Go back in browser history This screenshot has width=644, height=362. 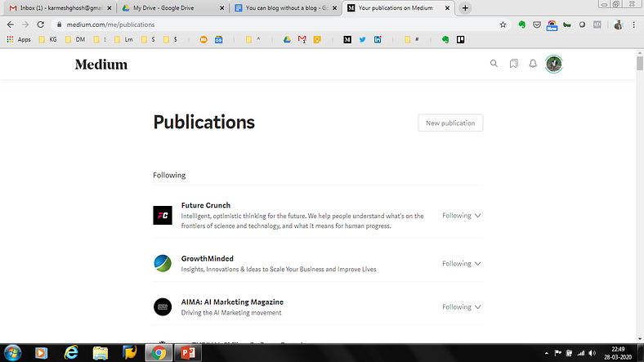(x=11, y=25)
